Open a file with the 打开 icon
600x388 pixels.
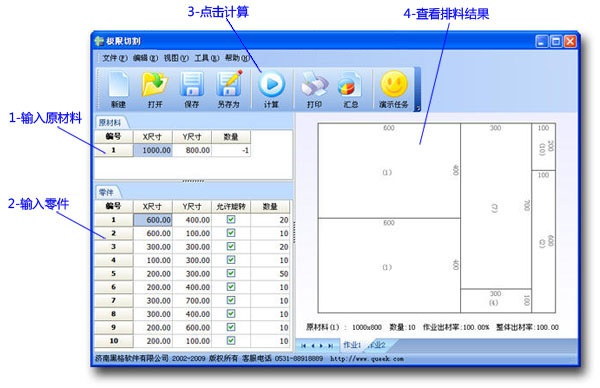pyautogui.click(x=155, y=89)
